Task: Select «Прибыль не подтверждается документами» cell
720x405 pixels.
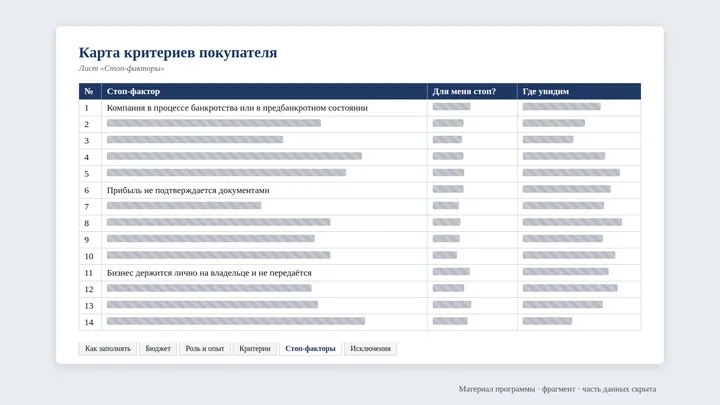Action: [x=264, y=190]
